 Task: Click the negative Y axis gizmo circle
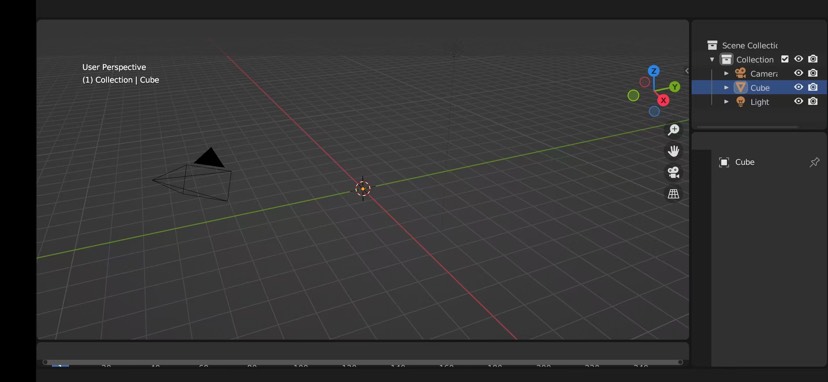pos(633,95)
